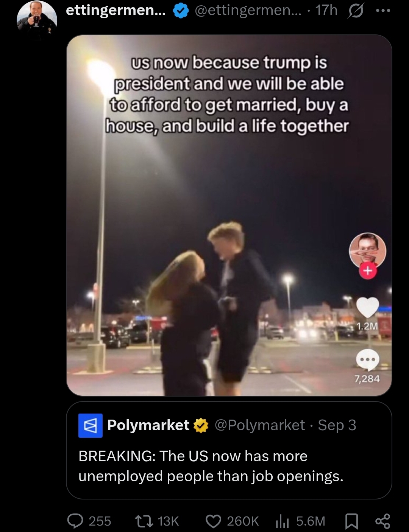Open the quoted Polymarket post
The image size is (409, 532).
[229, 450]
